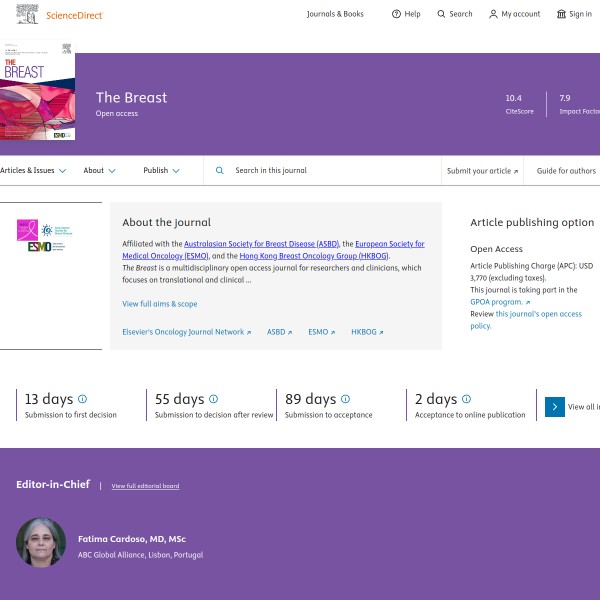600x600 pixels.
Task: Click info icon beside 89 days
Action: click(x=345, y=398)
